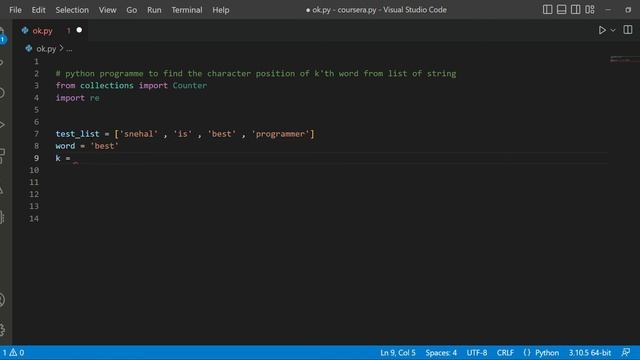Open the Run menu
The height and width of the screenshot is (360, 640).
[154, 10]
